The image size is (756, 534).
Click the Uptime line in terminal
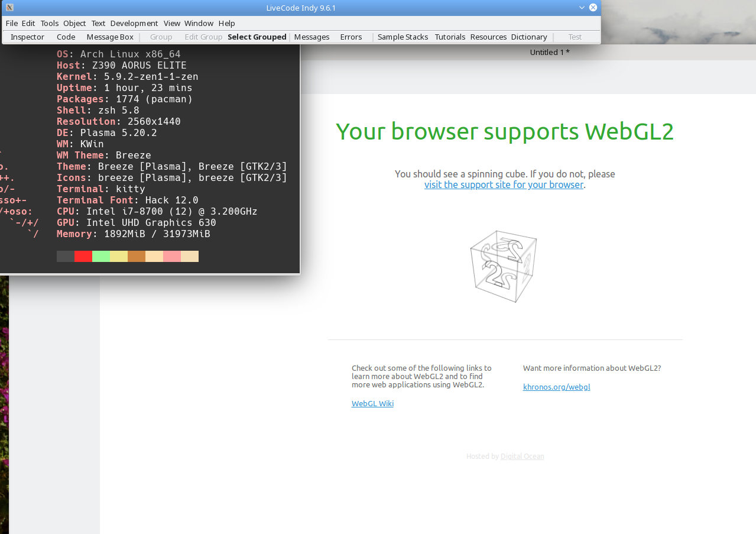tap(125, 88)
